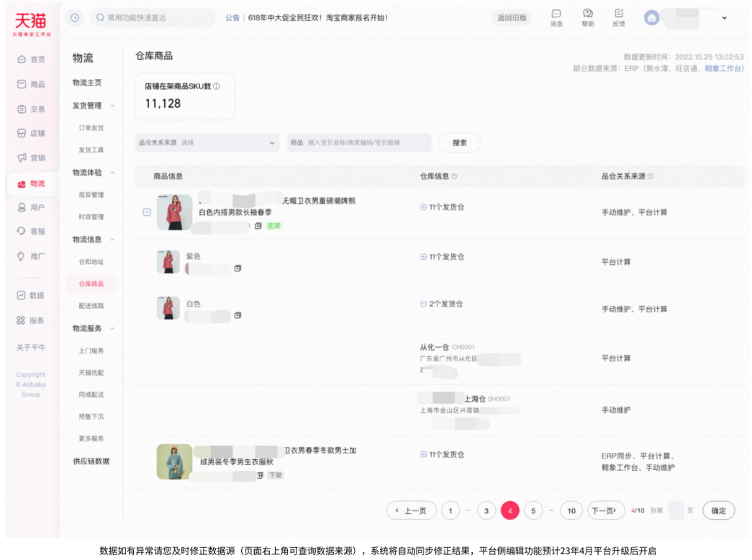The image size is (752, 560).
Task: Click the 返回旧版 button
Action: pyautogui.click(x=512, y=17)
